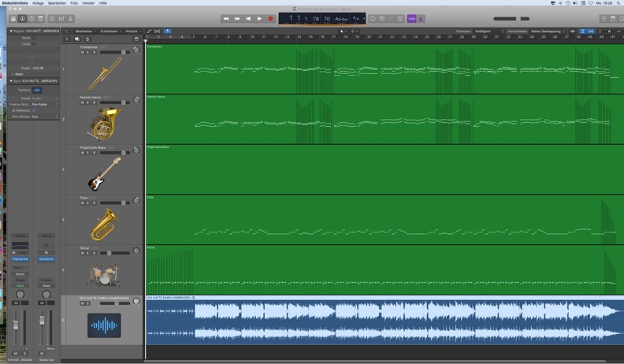624x364 pixels.
Task: Toggle the blue Catch playhead icon
Action: tap(168, 31)
